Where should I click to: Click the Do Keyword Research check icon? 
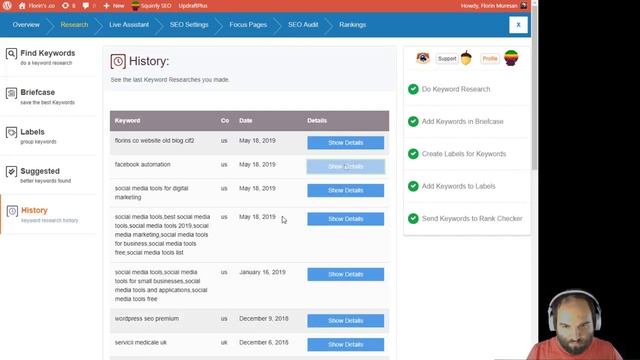(x=413, y=89)
